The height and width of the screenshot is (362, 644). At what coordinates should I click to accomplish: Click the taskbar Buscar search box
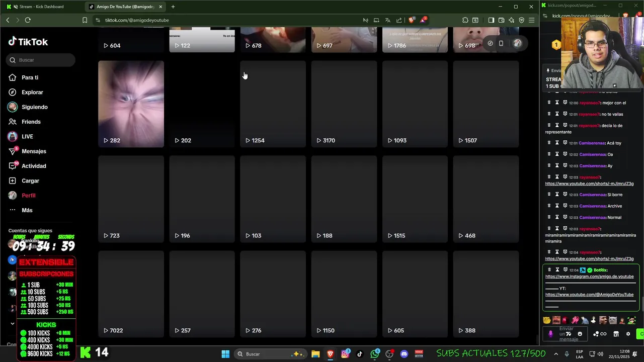271,354
